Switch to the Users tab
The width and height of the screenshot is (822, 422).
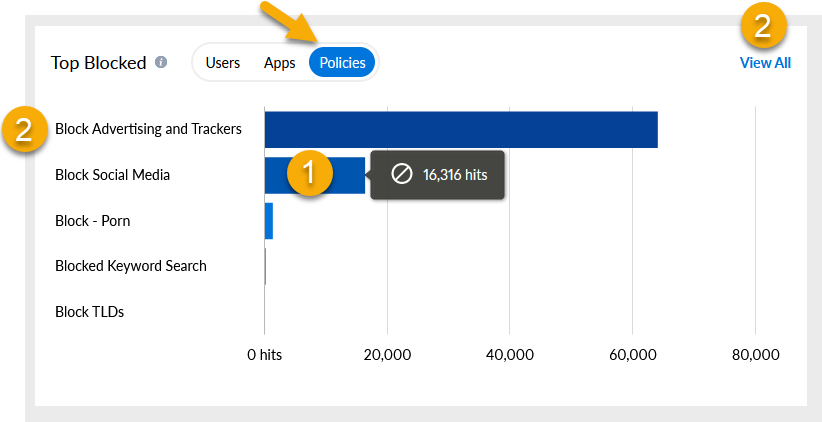click(x=223, y=62)
